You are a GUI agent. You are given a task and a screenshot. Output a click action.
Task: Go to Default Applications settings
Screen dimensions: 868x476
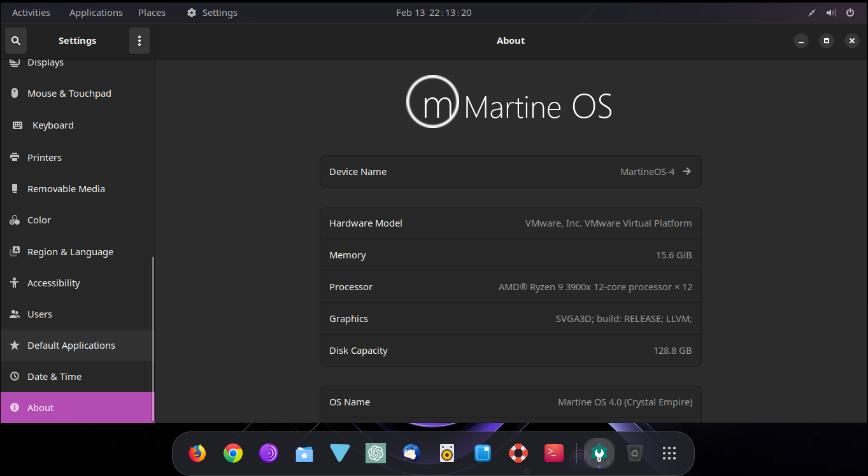pos(71,346)
